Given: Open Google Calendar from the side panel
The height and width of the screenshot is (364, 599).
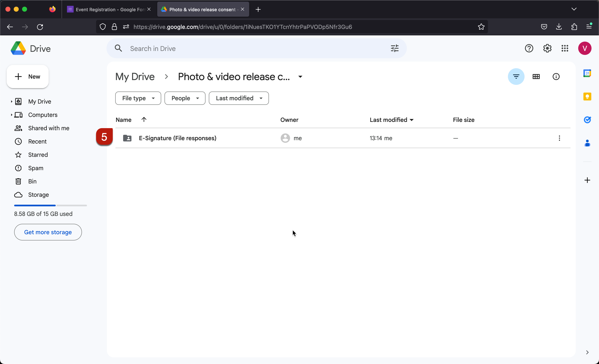Looking at the screenshot, I should pos(588,73).
